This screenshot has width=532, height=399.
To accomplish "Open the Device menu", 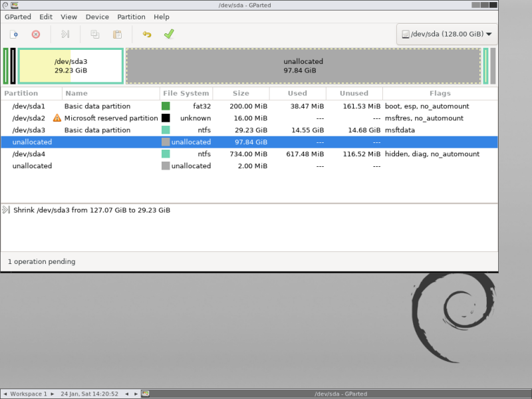I will pos(97,17).
